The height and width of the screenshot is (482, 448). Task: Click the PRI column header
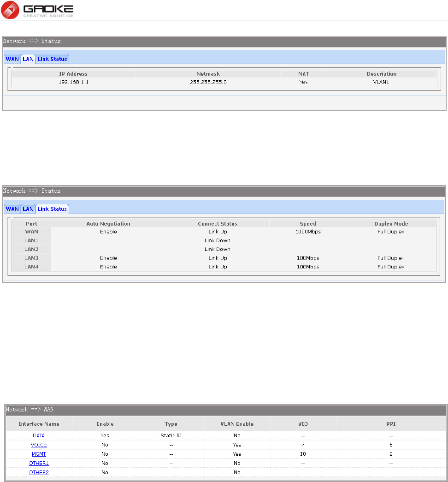click(x=391, y=424)
